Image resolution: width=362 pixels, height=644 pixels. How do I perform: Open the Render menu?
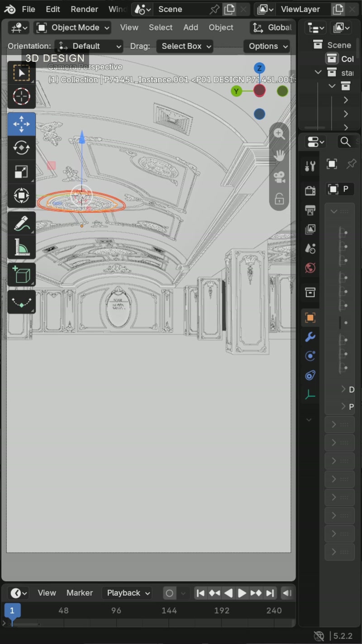(84, 9)
